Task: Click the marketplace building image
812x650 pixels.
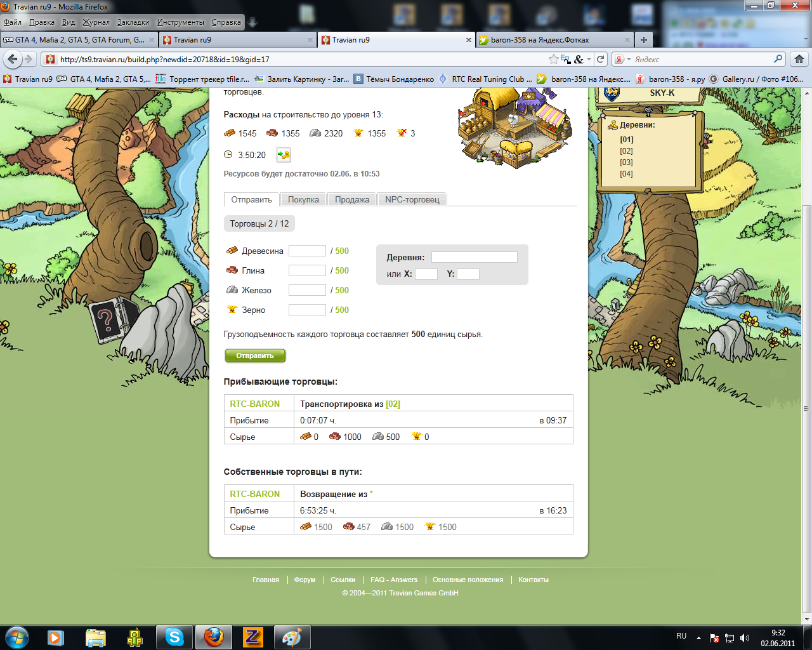Action: point(515,128)
